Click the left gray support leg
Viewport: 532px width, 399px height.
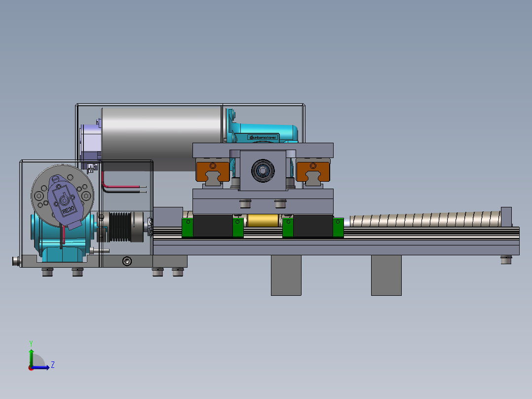pos(286,276)
